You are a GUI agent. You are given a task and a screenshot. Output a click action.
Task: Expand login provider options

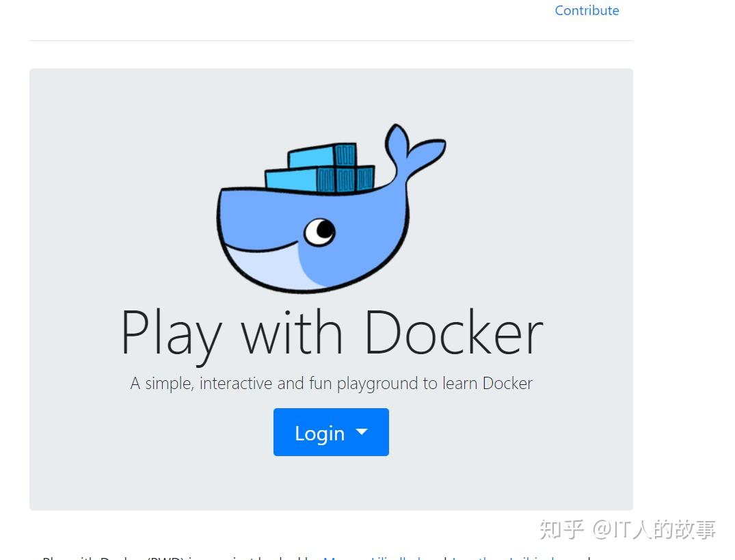coord(331,432)
